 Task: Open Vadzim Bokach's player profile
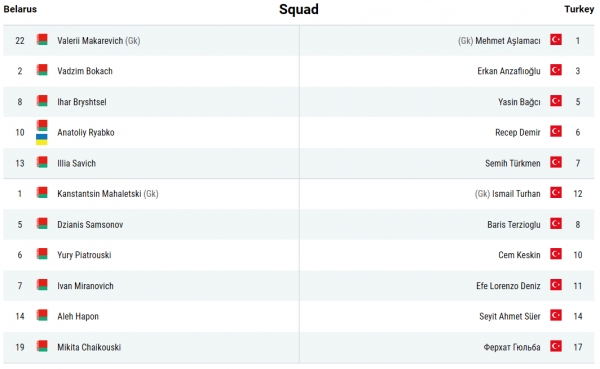click(x=85, y=71)
